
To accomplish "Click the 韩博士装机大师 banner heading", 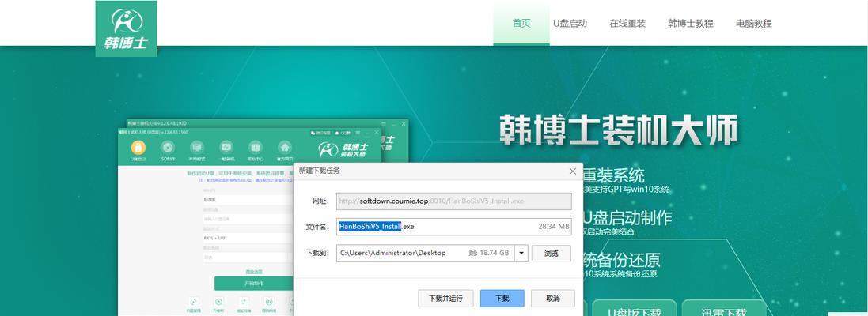I will coord(619,130).
